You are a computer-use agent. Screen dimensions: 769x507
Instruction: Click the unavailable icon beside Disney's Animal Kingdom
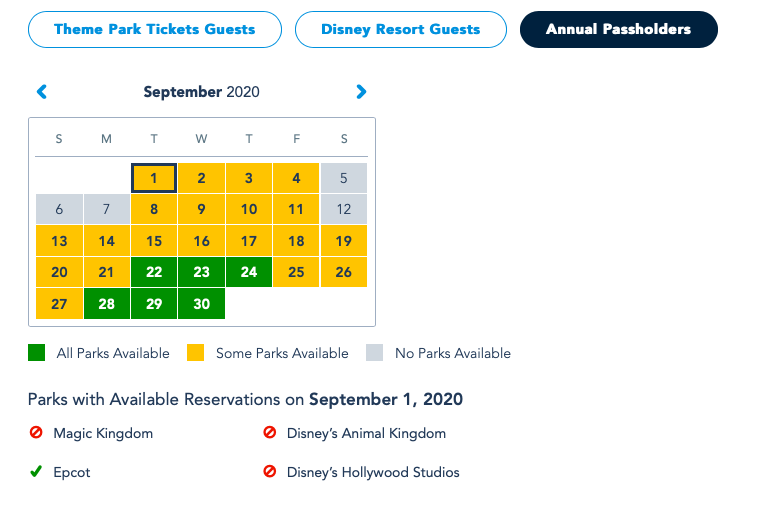pyautogui.click(x=269, y=433)
